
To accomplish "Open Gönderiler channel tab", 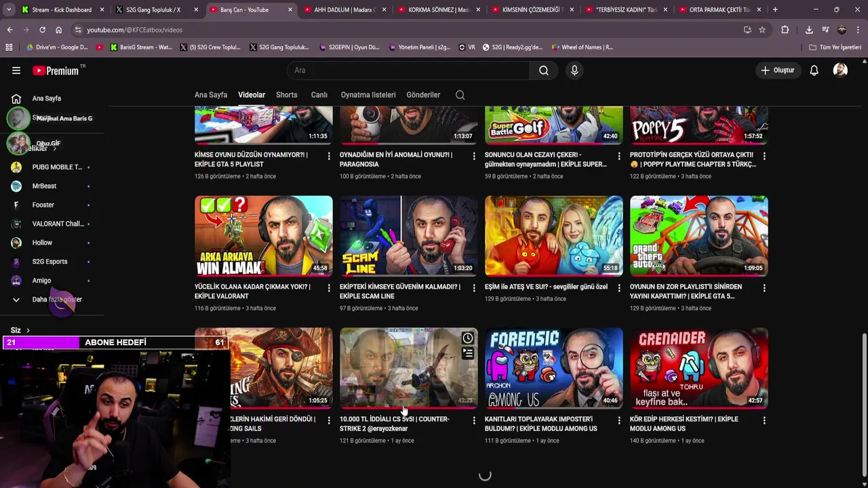I will pyautogui.click(x=424, y=95).
